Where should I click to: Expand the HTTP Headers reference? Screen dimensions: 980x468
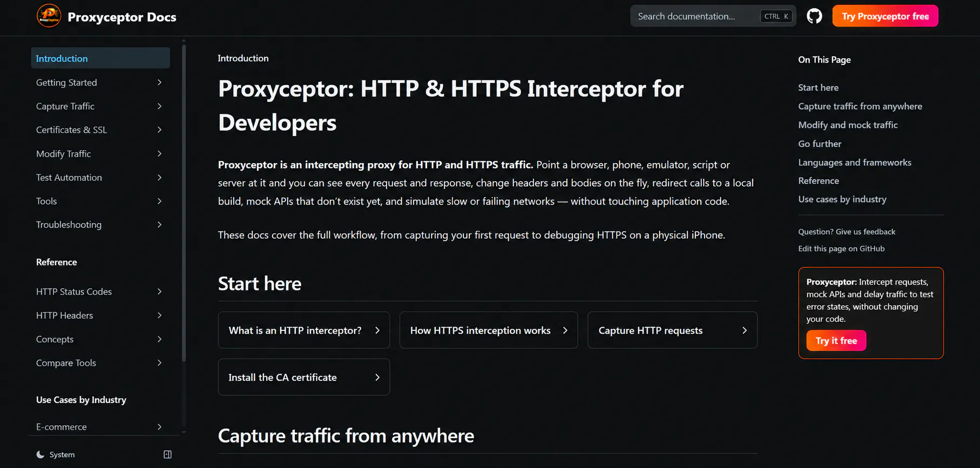pyautogui.click(x=100, y=315)
